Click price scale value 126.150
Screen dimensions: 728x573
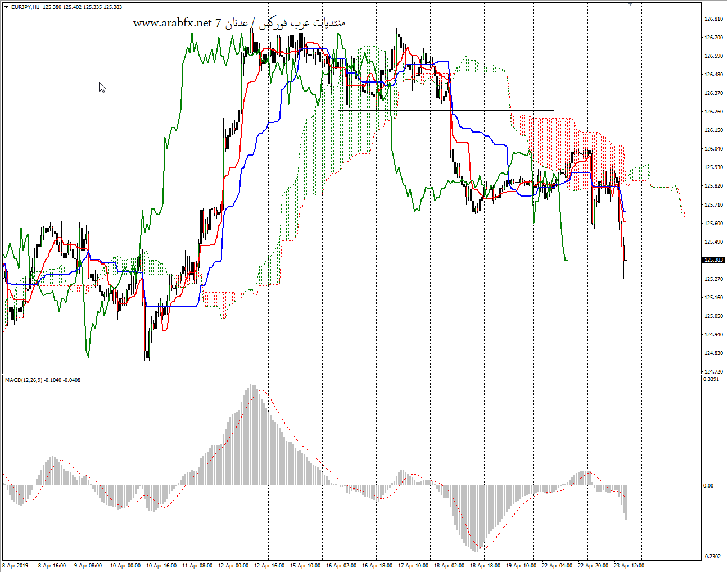coord(713,130)
